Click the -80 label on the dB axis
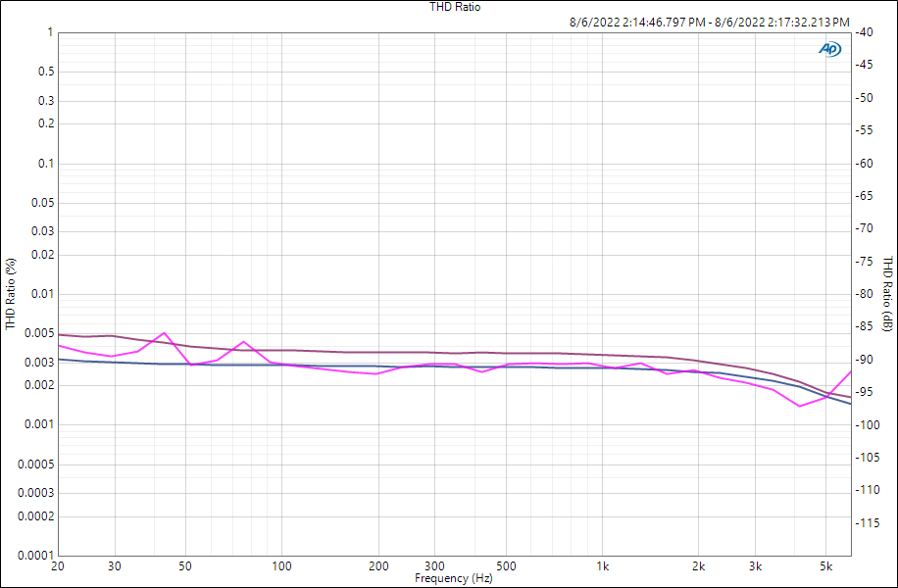898x588 pixels. click(x=864, y=294)
